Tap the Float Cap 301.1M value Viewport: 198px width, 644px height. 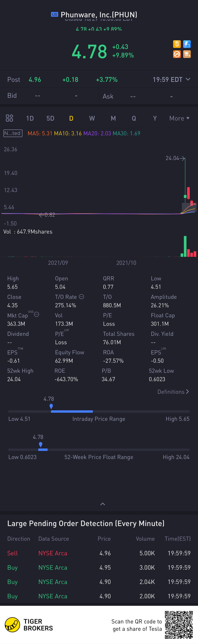pos(160,324)
